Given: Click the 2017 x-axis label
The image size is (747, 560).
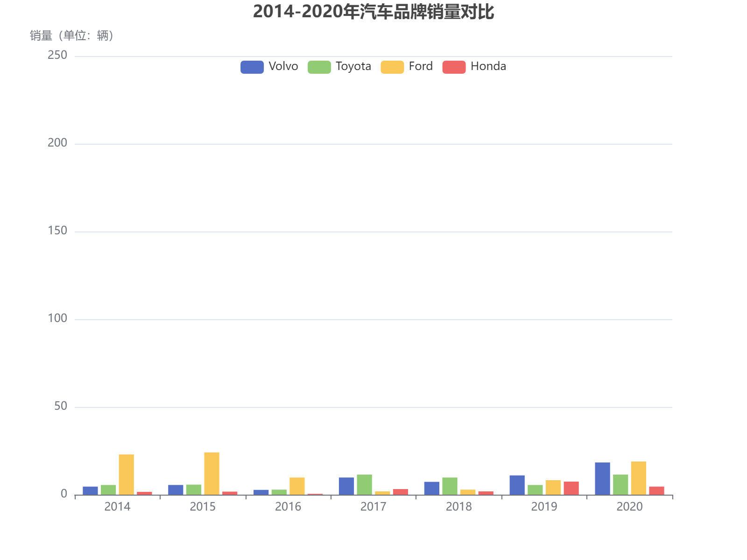Looking at the screenshot, I should tap(373, 507).
